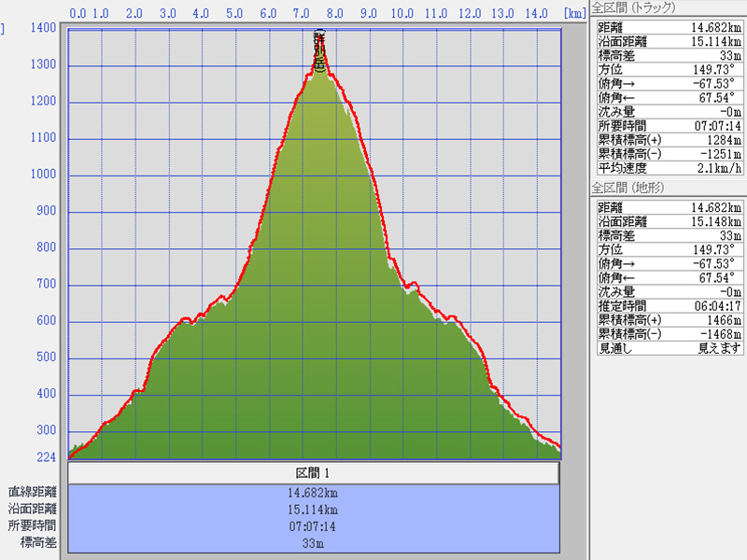Screen dimensions: 747x560
Task: Select the 33m value in the bottom section table
Action: 313,543
